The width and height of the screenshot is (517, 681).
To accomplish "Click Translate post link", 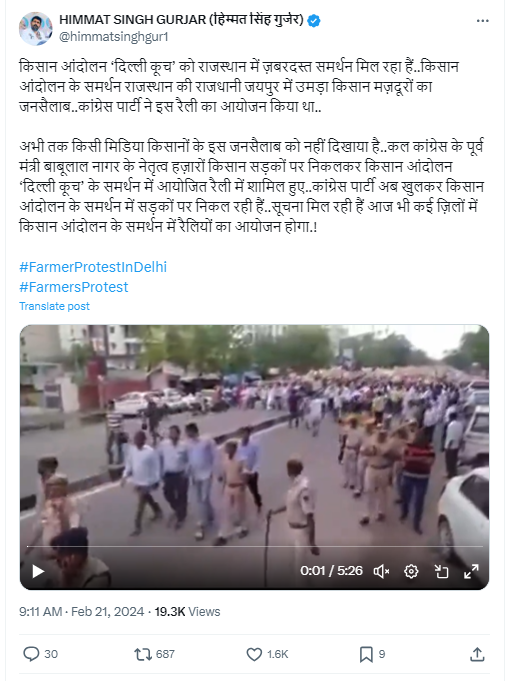I will [54, 306].
